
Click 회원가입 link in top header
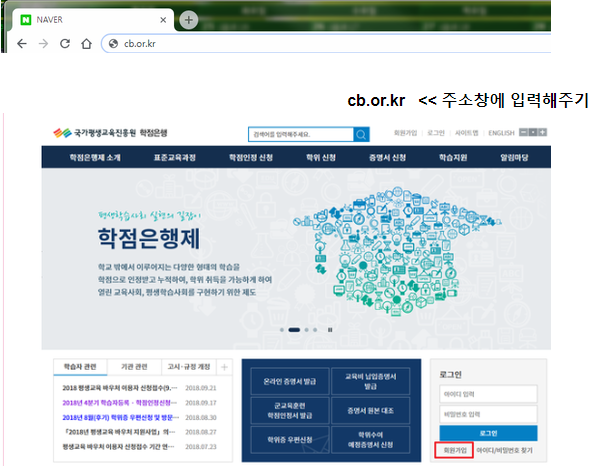(x=405, y=133)
